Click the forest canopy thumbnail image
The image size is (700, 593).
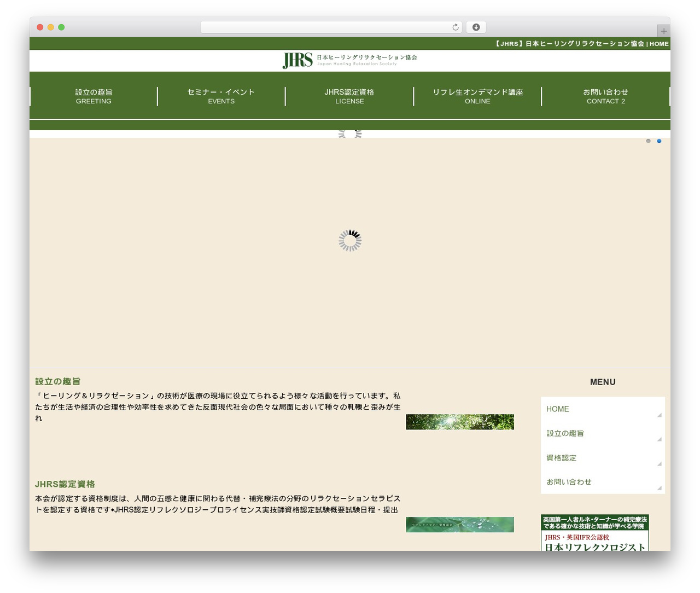pyautogui.click(x=460, y=422)
